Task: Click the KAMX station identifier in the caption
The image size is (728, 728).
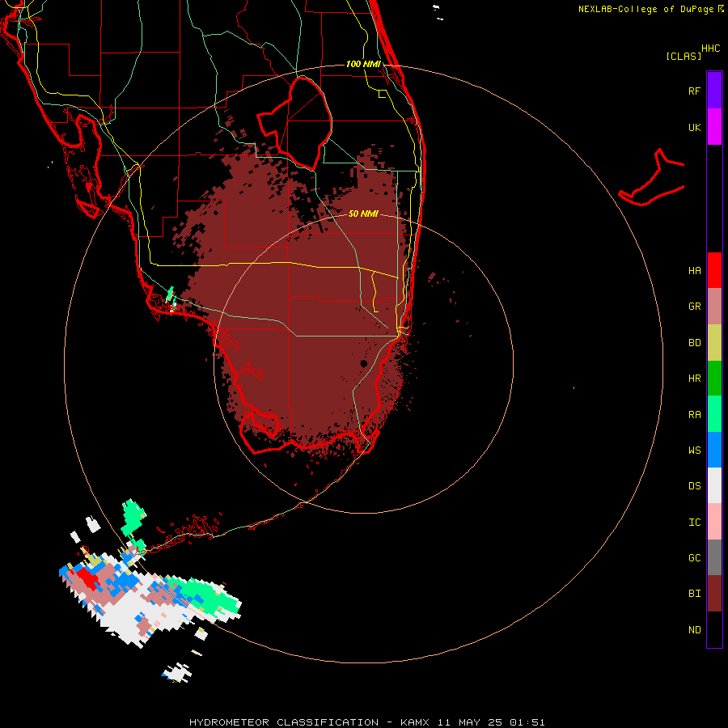Action: click(415, 722)
